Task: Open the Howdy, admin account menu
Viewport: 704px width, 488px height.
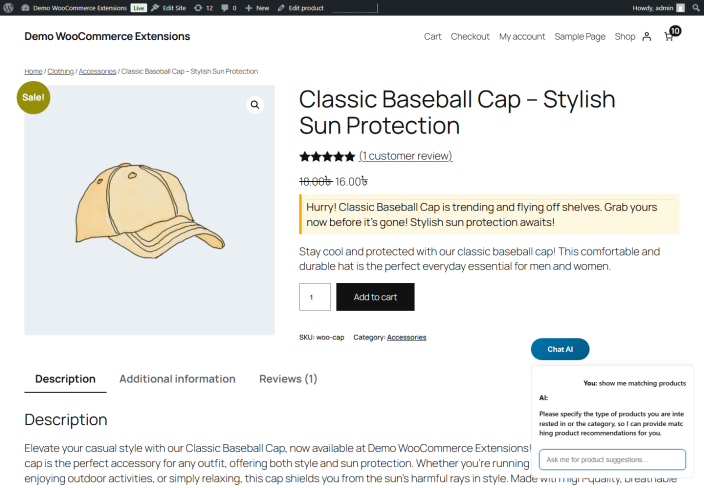Action: (658, 8)
